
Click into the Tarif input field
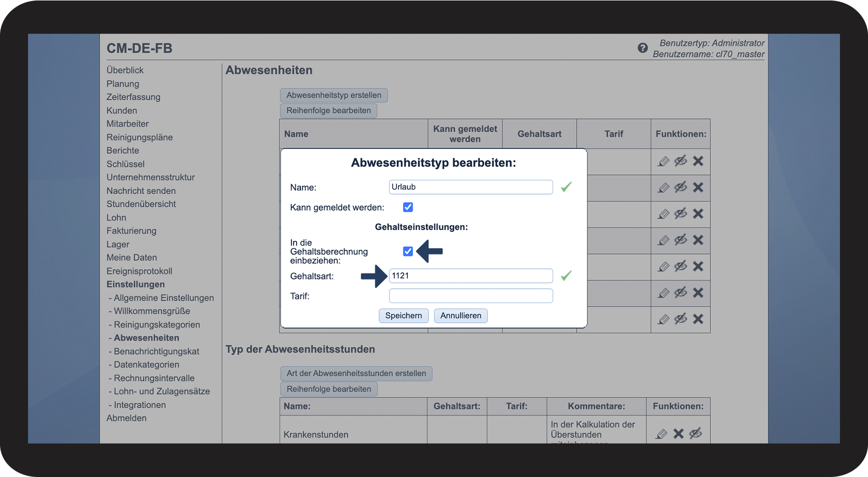pos(471,296)
